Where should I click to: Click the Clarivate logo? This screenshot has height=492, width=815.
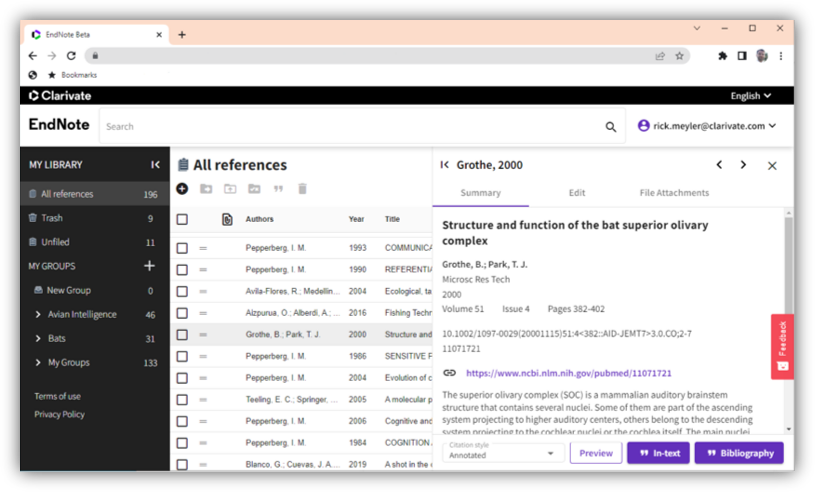coord(60,96)
